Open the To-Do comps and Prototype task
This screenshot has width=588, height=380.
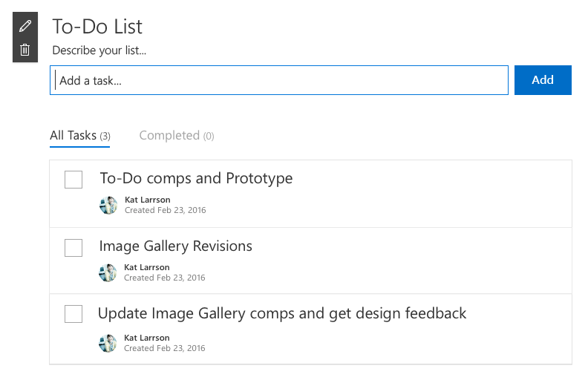[x=196, y=178]
